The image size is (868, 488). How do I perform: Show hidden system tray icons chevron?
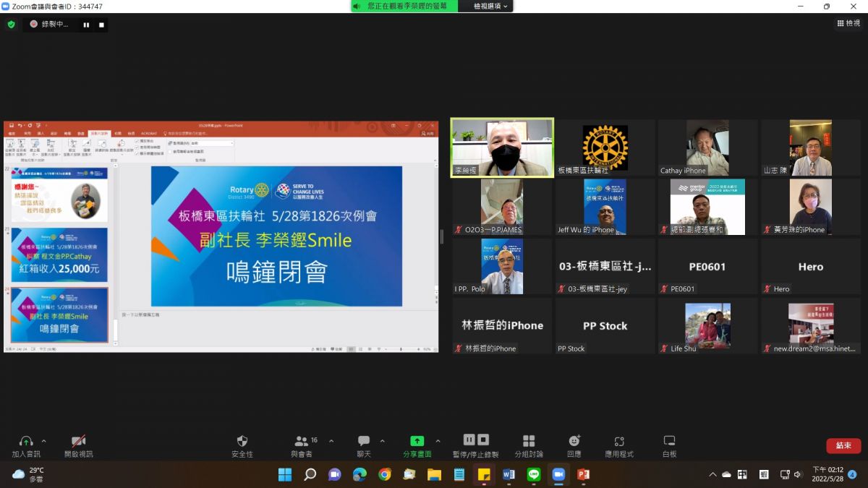coord(712,474)
